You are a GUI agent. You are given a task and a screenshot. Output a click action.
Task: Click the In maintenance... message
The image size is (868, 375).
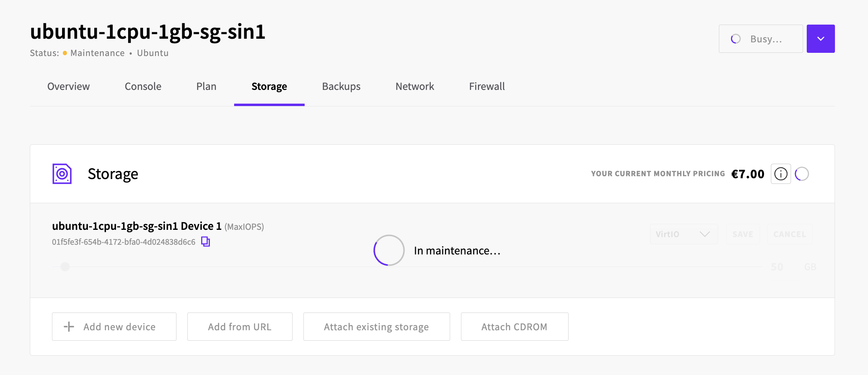[457, 251]
